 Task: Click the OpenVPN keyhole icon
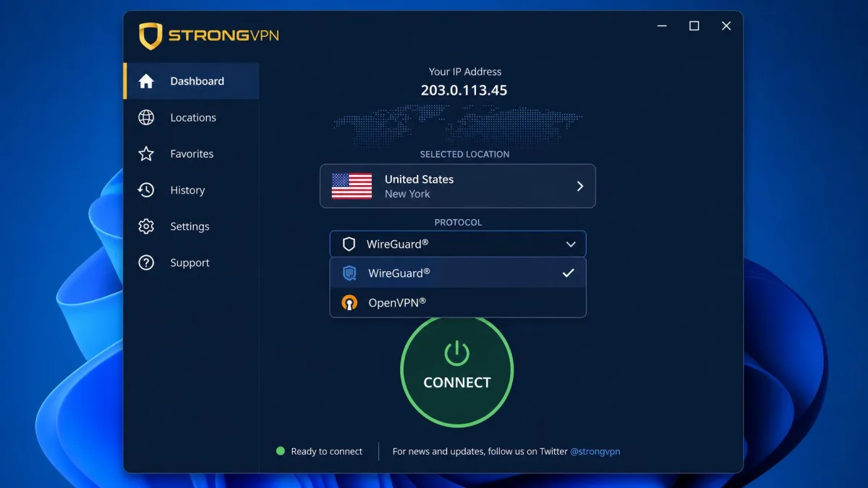click(x=349, y=303)
